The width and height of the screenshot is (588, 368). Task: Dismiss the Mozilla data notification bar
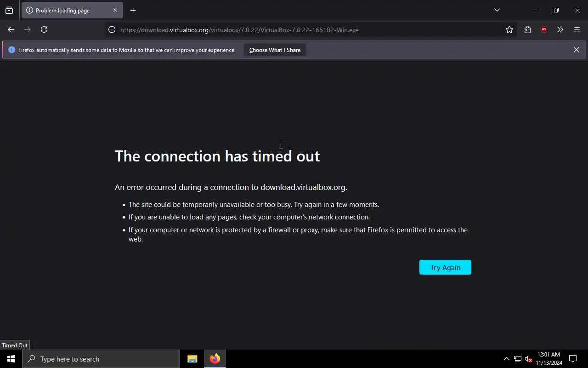click(x=576, y=50)
